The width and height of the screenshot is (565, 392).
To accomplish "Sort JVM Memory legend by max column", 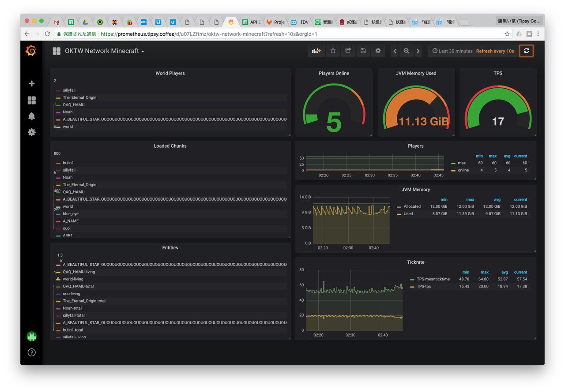I will coord(470,200).
